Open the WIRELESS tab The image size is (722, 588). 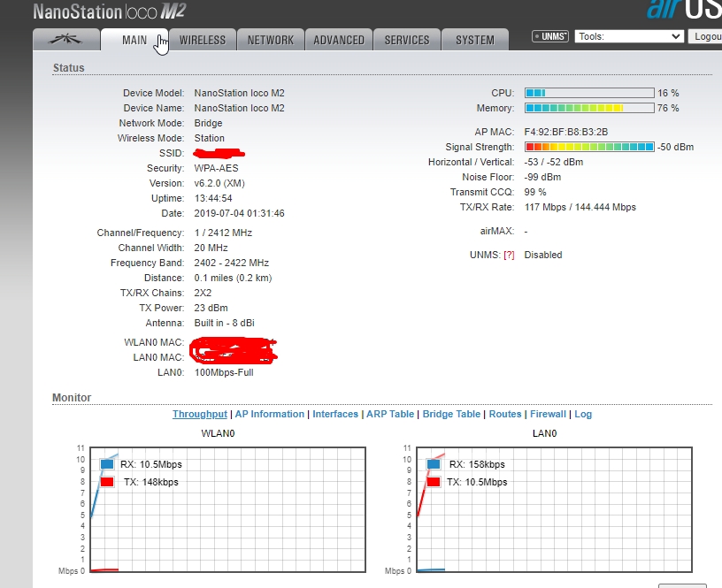203,40
